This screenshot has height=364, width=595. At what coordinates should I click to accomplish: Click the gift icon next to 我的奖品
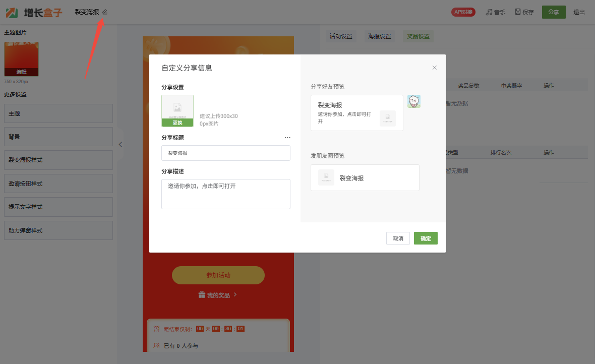[x=202, y=295]
